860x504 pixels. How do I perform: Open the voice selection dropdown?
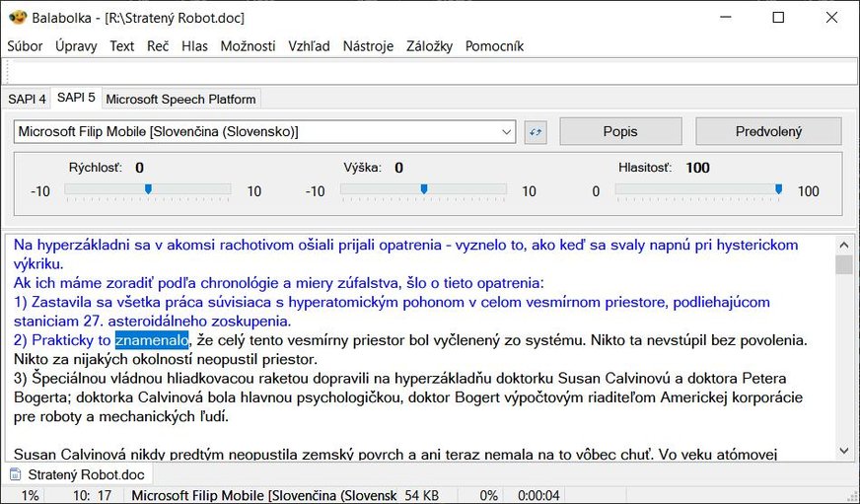click(507, 131)
